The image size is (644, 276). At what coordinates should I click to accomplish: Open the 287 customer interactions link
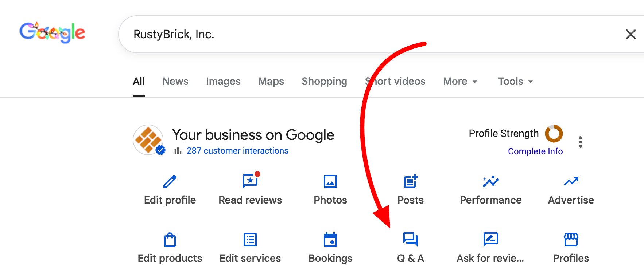[x=237, y=151]
